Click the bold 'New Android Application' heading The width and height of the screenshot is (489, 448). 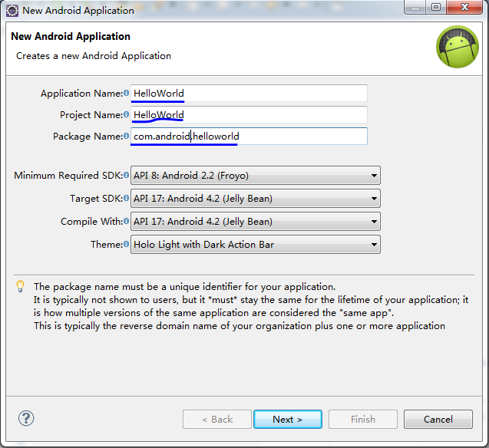pyautogui.click(x=71, y=37)
